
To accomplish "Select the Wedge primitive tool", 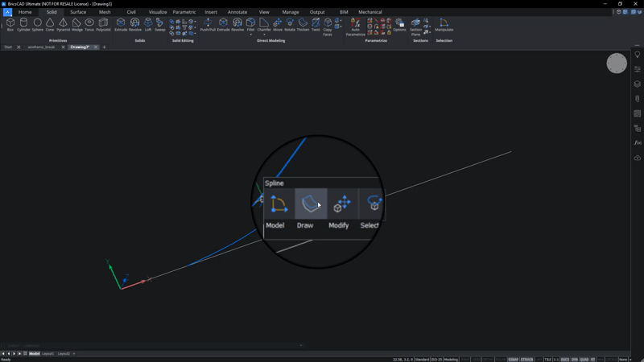I will (x=76, y=24).
